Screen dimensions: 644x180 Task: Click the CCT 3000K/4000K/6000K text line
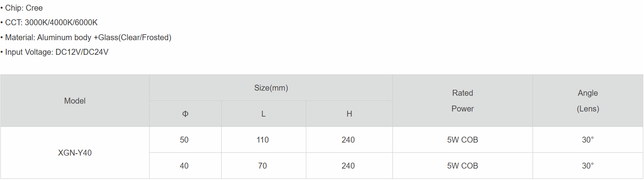[x=51, y=22]
